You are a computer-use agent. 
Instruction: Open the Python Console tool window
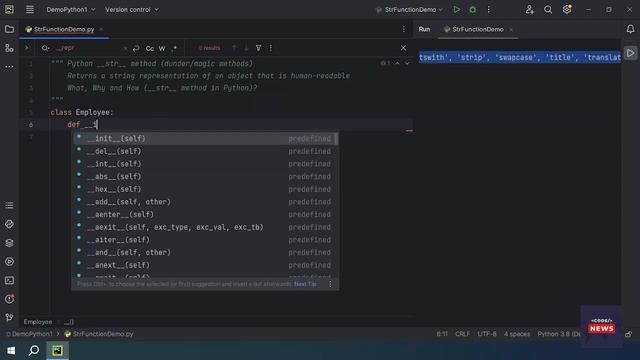tap(9, 224)
